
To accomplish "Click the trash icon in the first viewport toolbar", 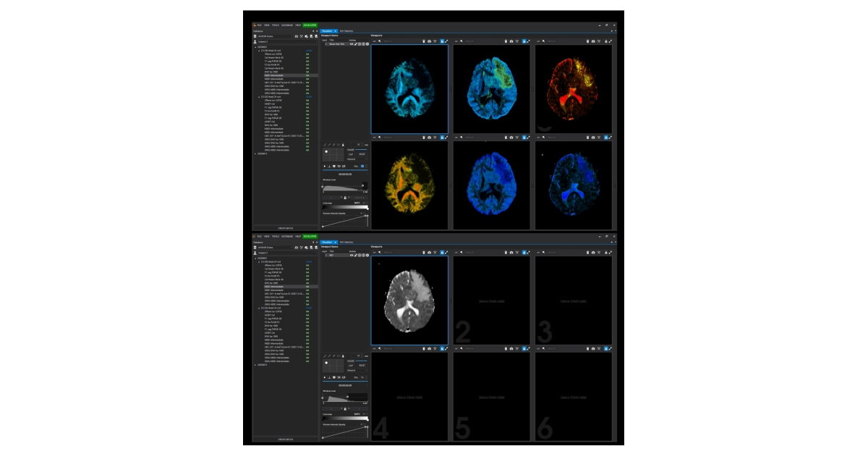I will click(x=424, y=40).
